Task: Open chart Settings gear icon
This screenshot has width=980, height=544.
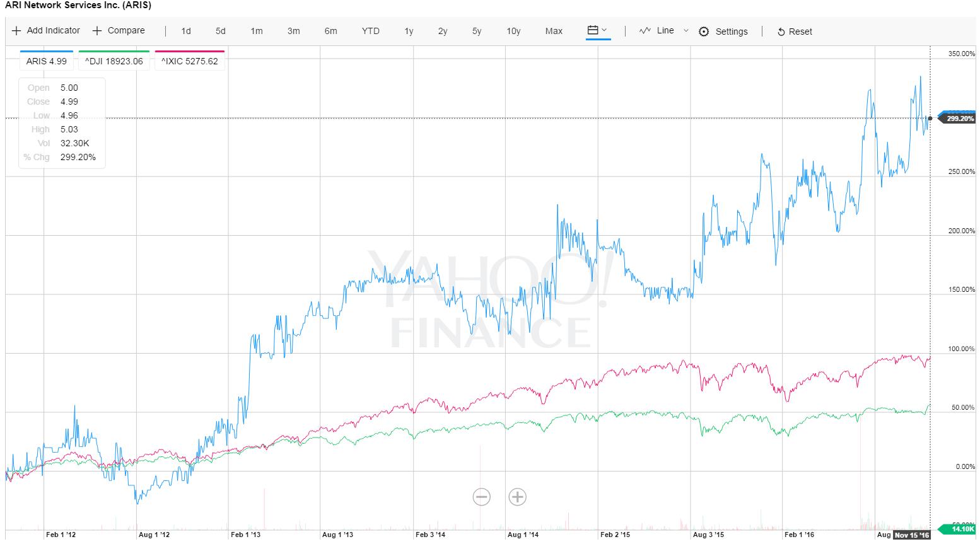Action: (x=704, y=32)
